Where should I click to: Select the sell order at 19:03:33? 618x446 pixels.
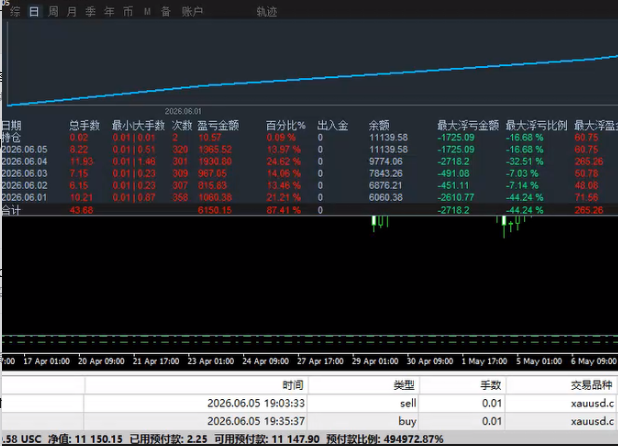click(x=310, y=403)
